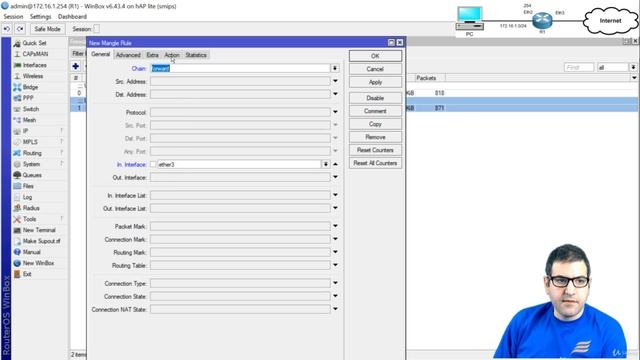Open the Wireless sidebar item
This screenshot has height=360, width=640.
pos(33,76)
